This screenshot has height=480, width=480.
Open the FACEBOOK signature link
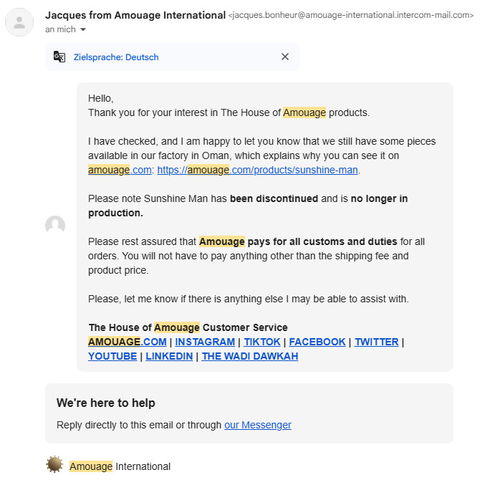(x=317, y=342)
